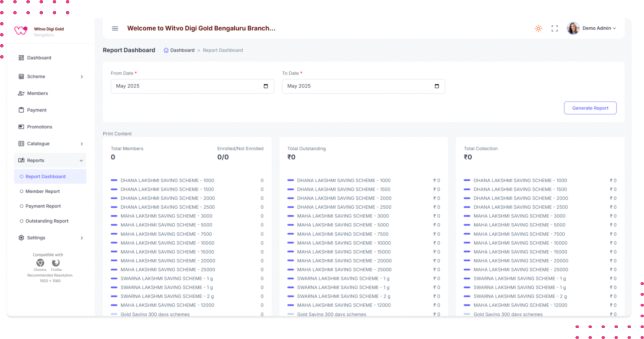
Task: Open the Demo Admin dropdown
Action: [x=599, y=28]
